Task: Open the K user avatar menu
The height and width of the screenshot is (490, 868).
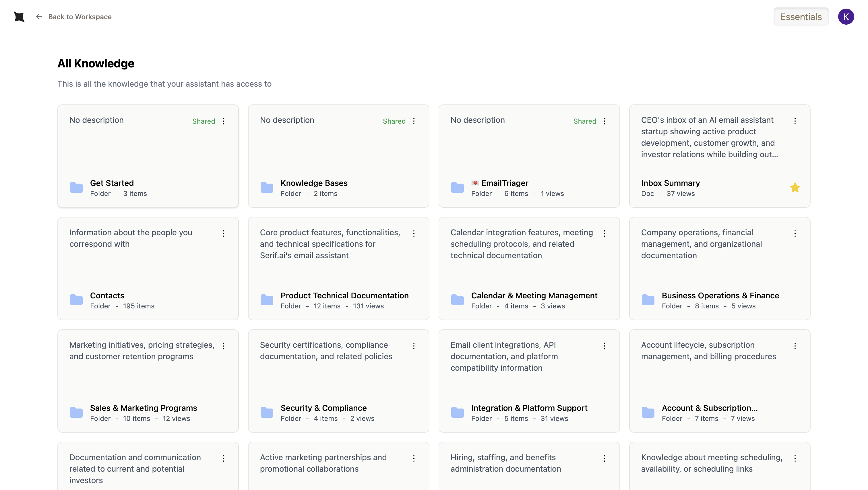Action: (x=846, y=17)
